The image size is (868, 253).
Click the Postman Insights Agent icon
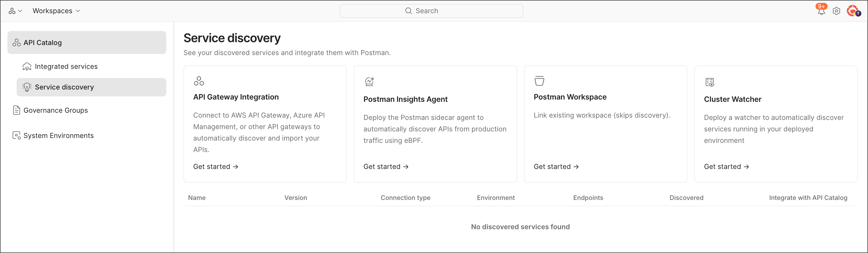click(369, 82)
